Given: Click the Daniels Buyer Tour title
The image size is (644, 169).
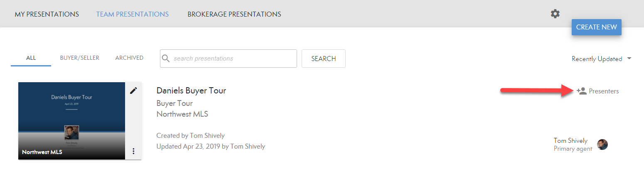Looking at the screenshot, I should (x=191, y=91).
